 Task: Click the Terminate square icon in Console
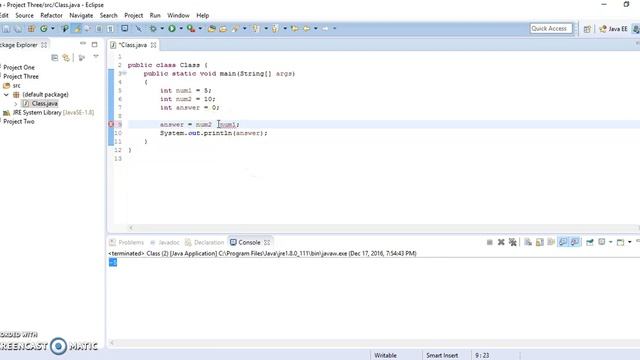[x=490, y=242]
